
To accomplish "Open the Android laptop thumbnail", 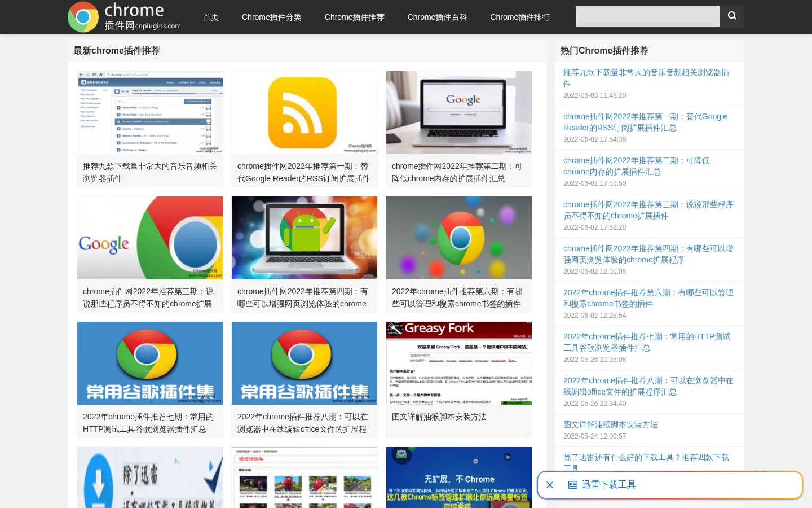I will [304, 238].
